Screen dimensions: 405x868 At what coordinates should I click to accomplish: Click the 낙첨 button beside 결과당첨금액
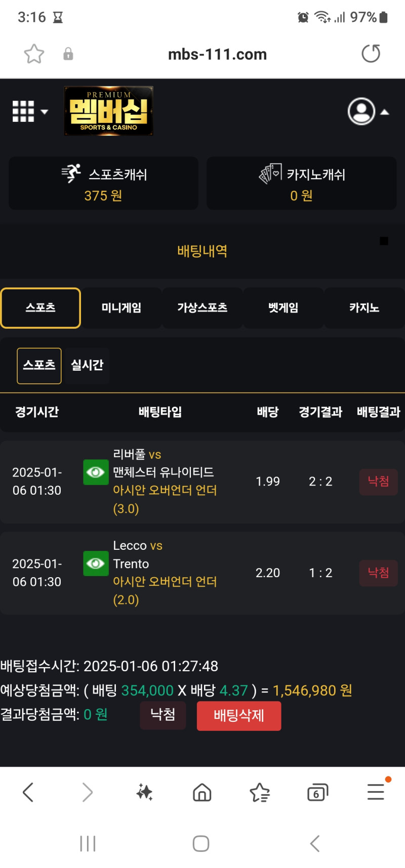pyautogui.click(x=163, y=715)
